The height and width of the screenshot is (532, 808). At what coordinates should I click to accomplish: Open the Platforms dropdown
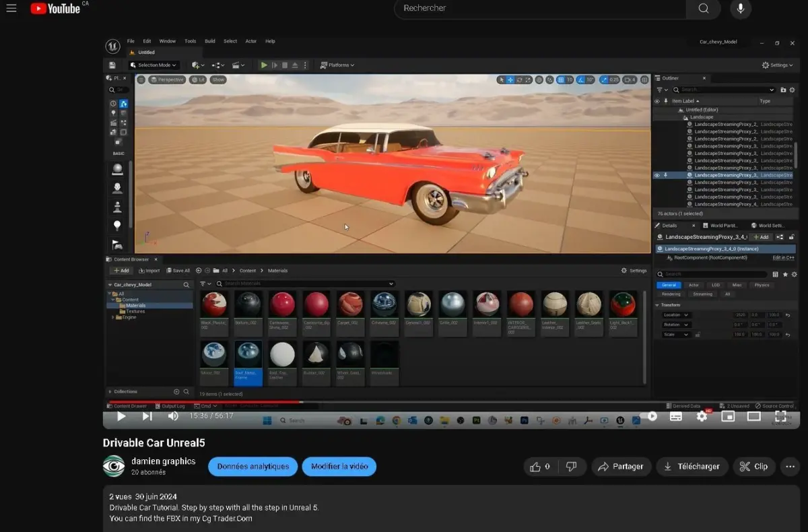tap(337, 65)
